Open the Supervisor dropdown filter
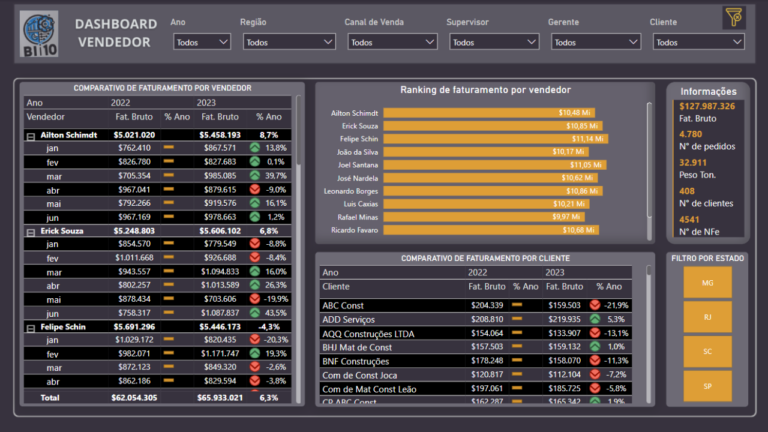Viewport: 768px width, 432px height. (x=494, y=42)
